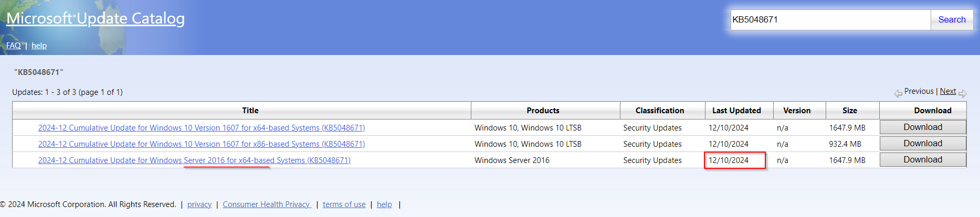This screenshot has height=217, width=980.
Task: Sort results by Title column header
Action: (x=250, y=111)
